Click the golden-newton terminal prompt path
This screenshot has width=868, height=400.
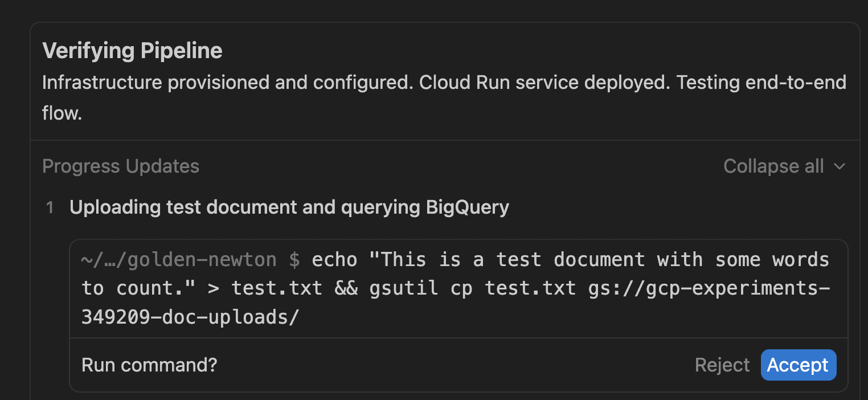[x=179, y=260]
